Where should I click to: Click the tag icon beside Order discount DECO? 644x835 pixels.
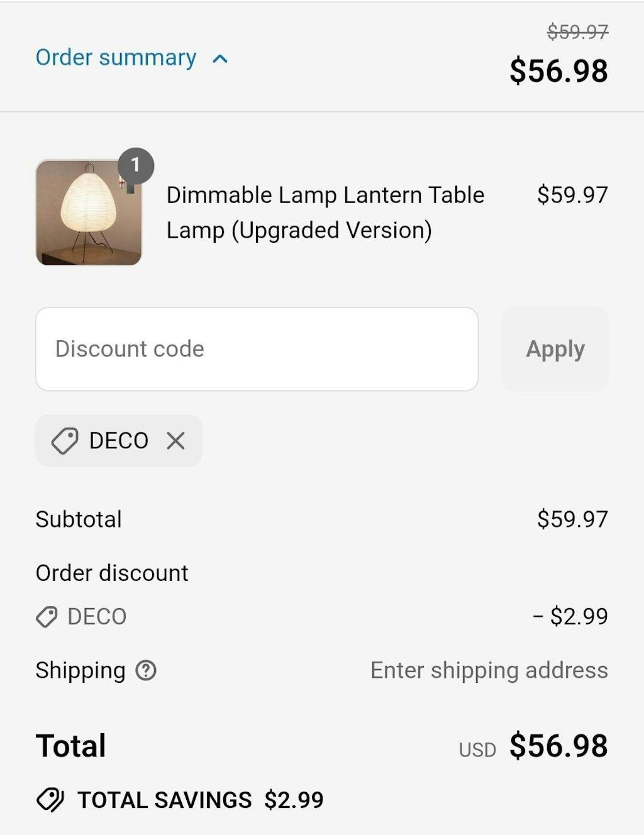[x=47, y=617]
